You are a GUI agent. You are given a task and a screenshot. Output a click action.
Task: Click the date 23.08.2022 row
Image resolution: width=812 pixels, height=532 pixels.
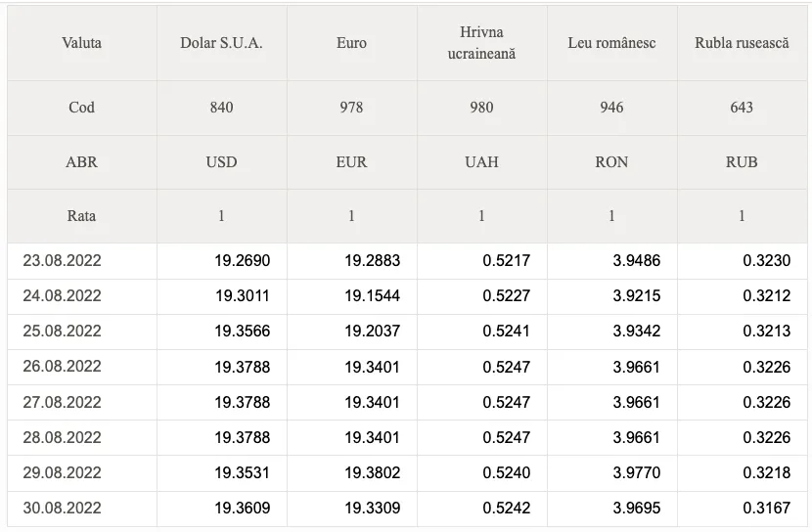click(407, 260)
